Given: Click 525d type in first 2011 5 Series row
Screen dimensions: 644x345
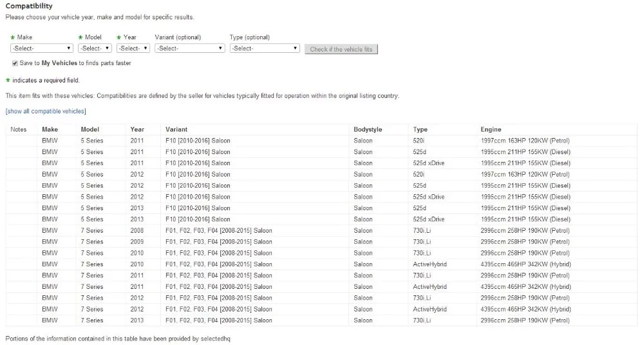Looking at the screenshot, I should (x=419, y=152).
